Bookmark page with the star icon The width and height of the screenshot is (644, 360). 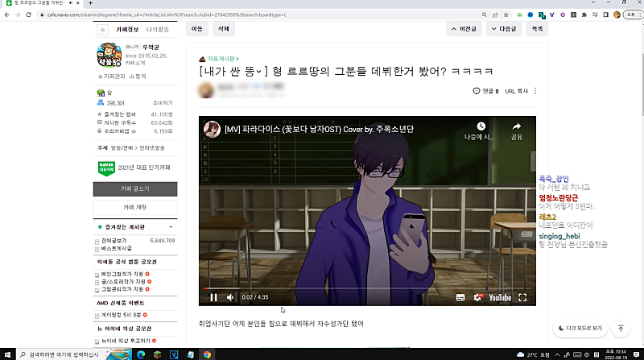pos(506,14)
